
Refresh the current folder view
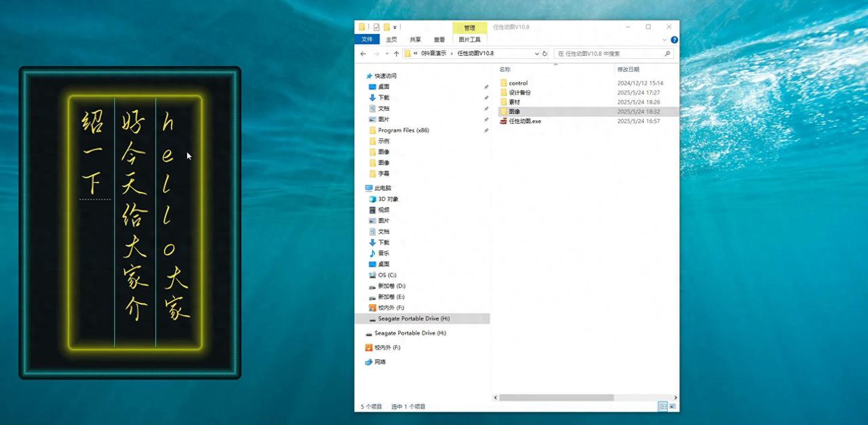tap(545, 54)
